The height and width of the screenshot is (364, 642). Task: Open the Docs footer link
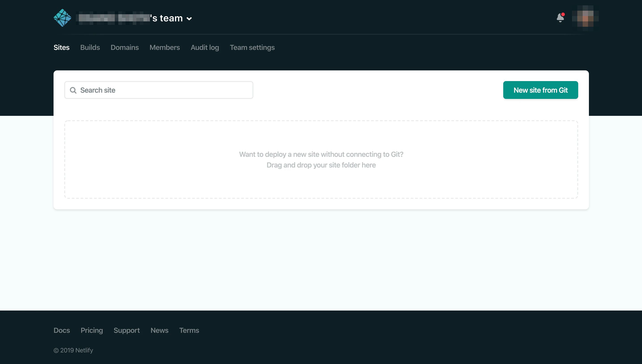pos(62,330)
